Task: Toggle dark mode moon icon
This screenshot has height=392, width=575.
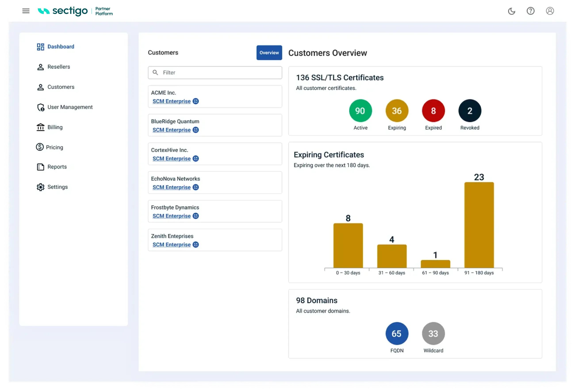Action: click(511, 11)
